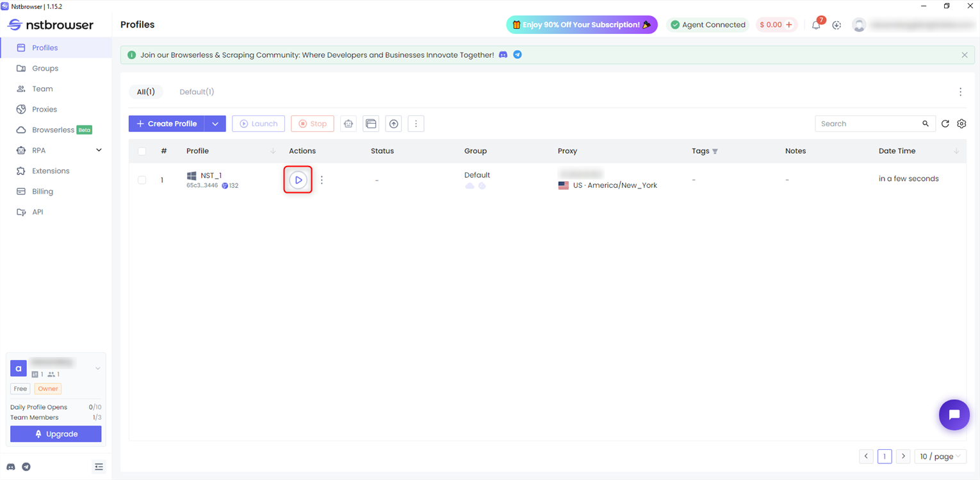
Task: Expand the Create Profile dropdown arrow
Action: (x=215, y=124)
